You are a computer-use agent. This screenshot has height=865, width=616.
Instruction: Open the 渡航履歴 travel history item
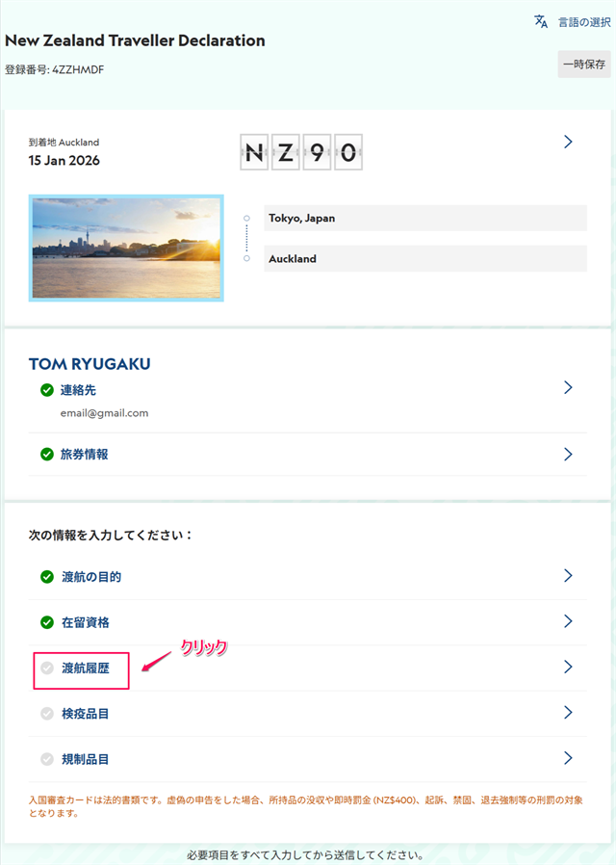point(91,668)
